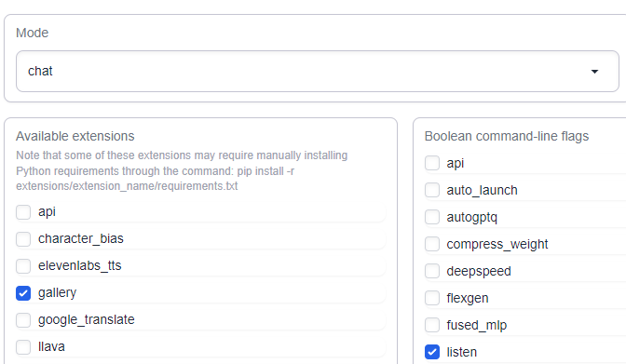This screenshot has width=626, height=364.
Task: Enable the character_bias extension
Action: click(23, 239)
